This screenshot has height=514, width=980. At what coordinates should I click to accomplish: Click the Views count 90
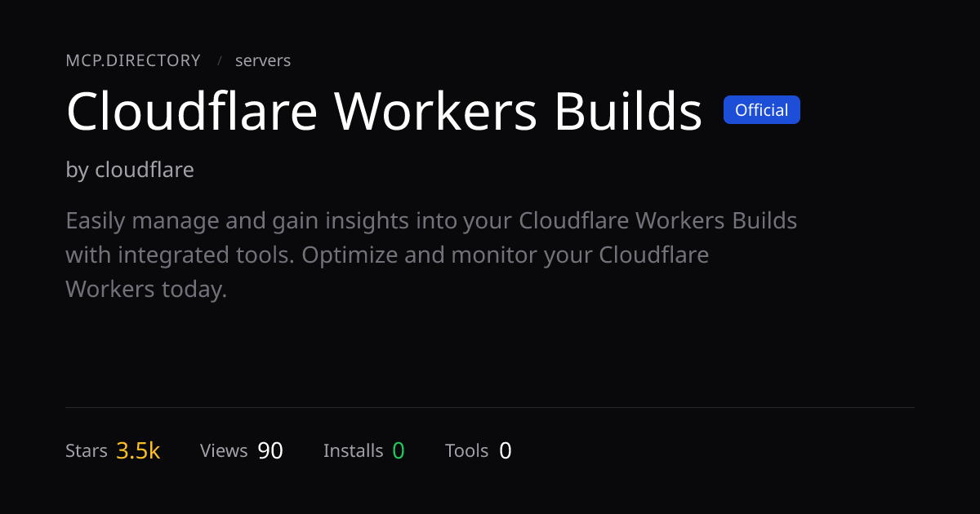click(270, 450)
